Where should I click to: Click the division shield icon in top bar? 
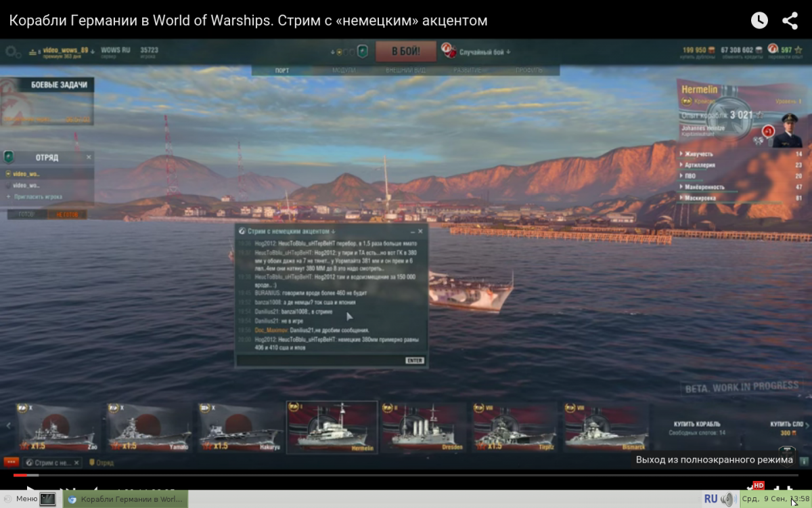[363, 51]
